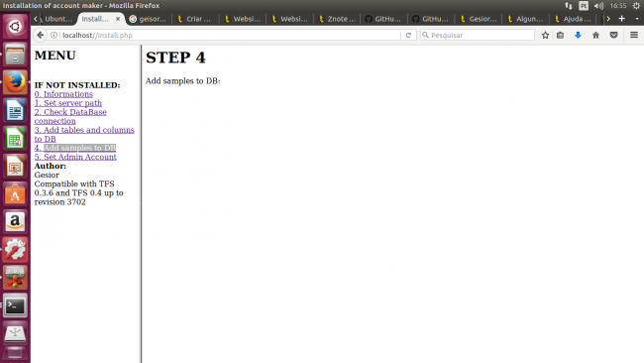
Task: Open new tab with plus button
Action: tap(622, 19)
